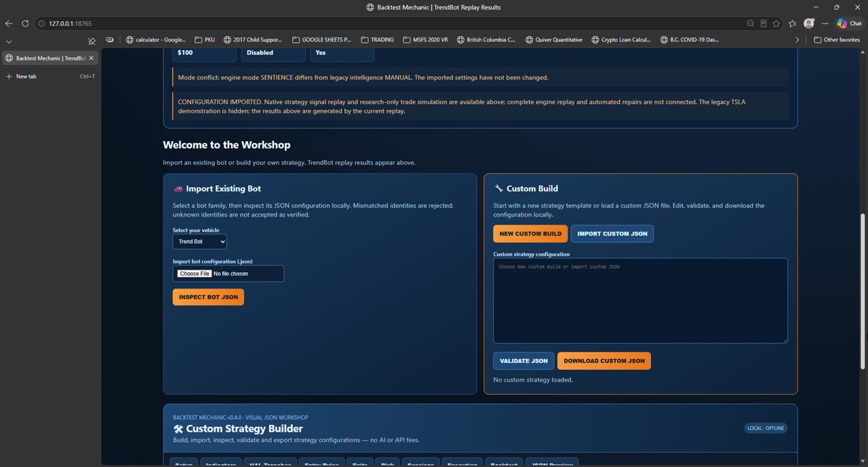Click the wrench icon beside Custom Build
Image resolution: width=868 pixels, height=467 pixels.
tap(498, 189)
